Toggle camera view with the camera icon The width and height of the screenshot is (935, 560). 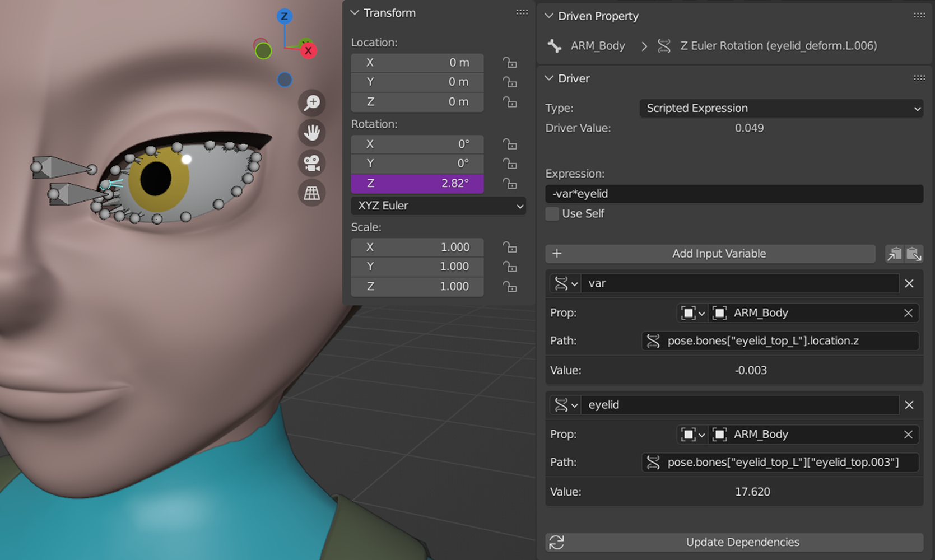(x=311, y=163)
